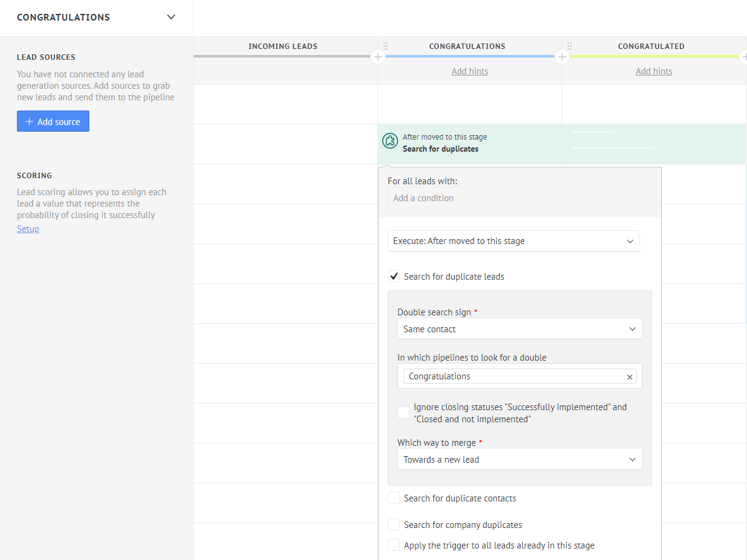Open the scoring Setup link

pyautogui.click(x=28, y=229)
